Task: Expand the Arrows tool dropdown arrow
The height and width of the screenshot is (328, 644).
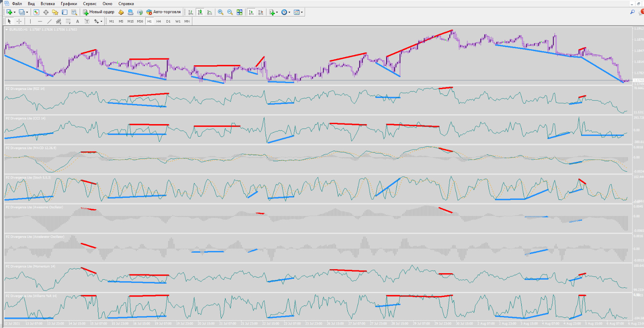Action: pos(101,21)
